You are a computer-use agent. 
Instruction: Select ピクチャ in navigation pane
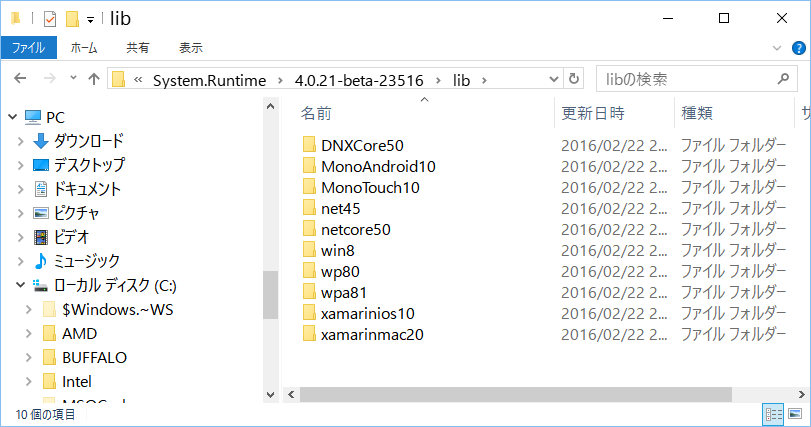coord(76,213)
